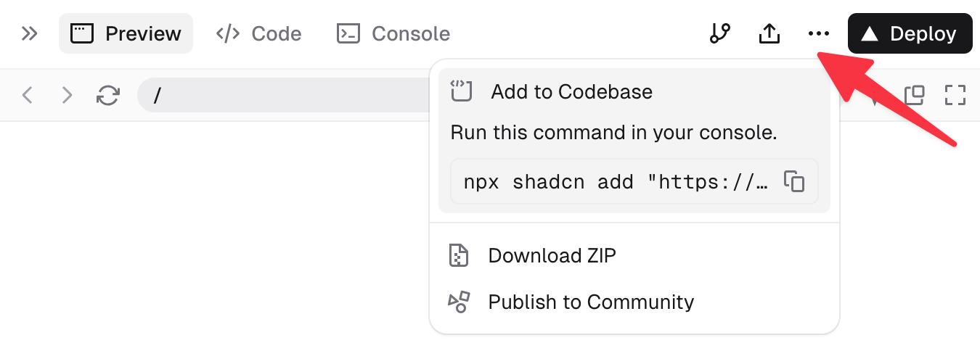Image resolution: width=980 pixels, height=364 pixels.
Task: Toggle the three-dots more options menu
Action: 818,33
